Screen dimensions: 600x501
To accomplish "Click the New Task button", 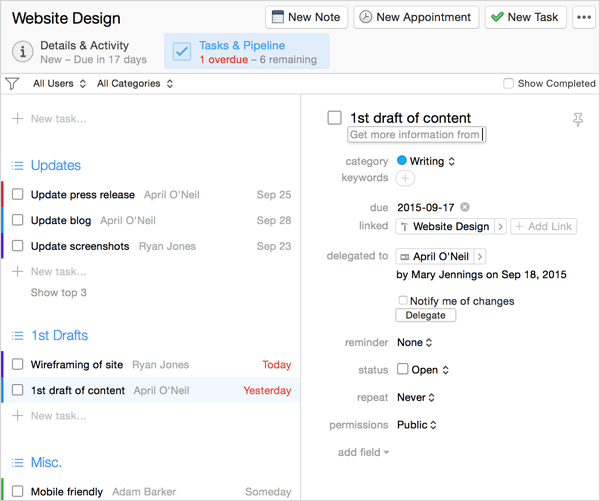I will 525,17.
